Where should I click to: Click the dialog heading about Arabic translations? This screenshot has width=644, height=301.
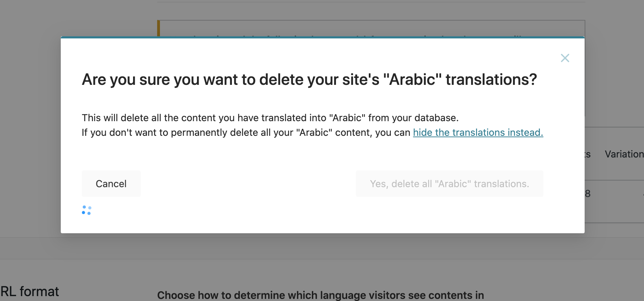click(x=309, y=80)
